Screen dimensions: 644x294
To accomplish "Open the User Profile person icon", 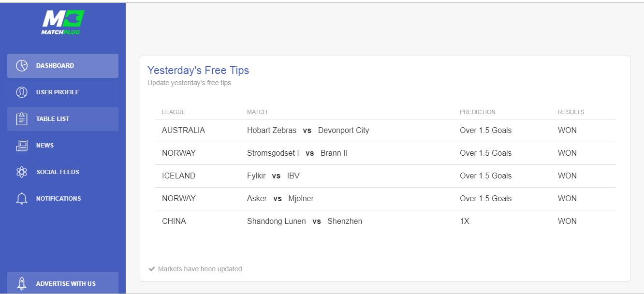I will click(x=22, y=92).
